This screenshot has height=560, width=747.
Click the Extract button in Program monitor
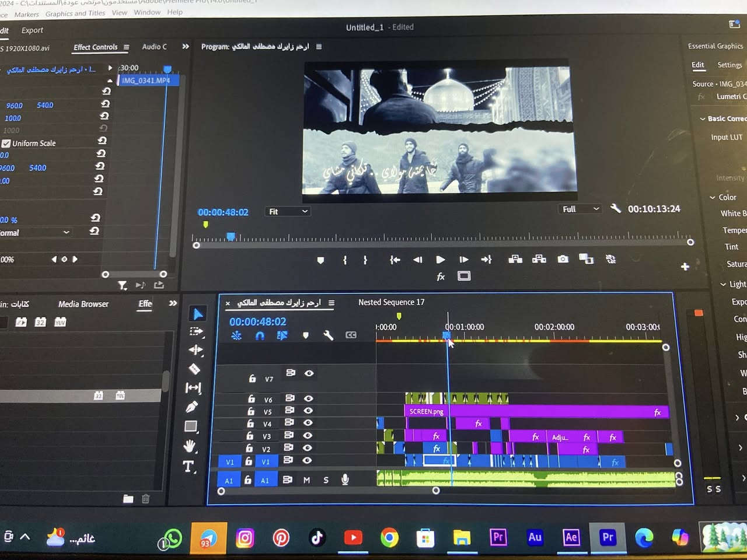539,259
